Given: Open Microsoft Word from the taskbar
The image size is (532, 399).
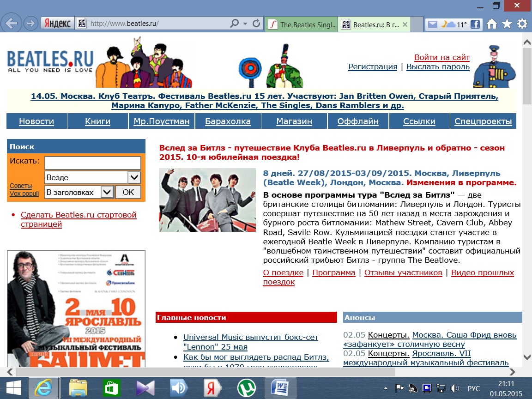Looking at the screenshot, I should 280,388.
